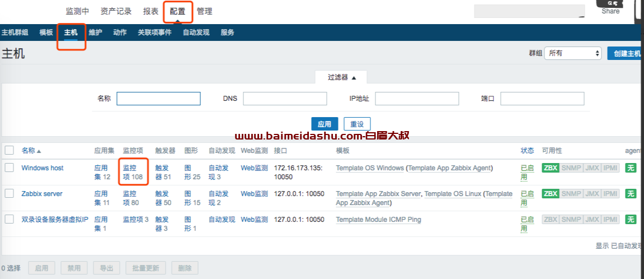Viewport: 644px width, 279px height.
Task: Open 图形 15 for Zabbix server
Action: point(192,198)
